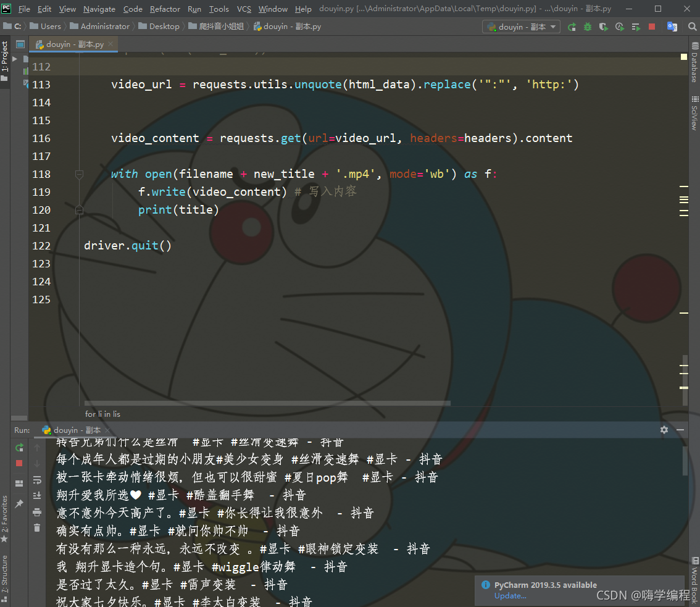Jump down the stack trace in the console
The image size is (700, 607).
(37, 464)
